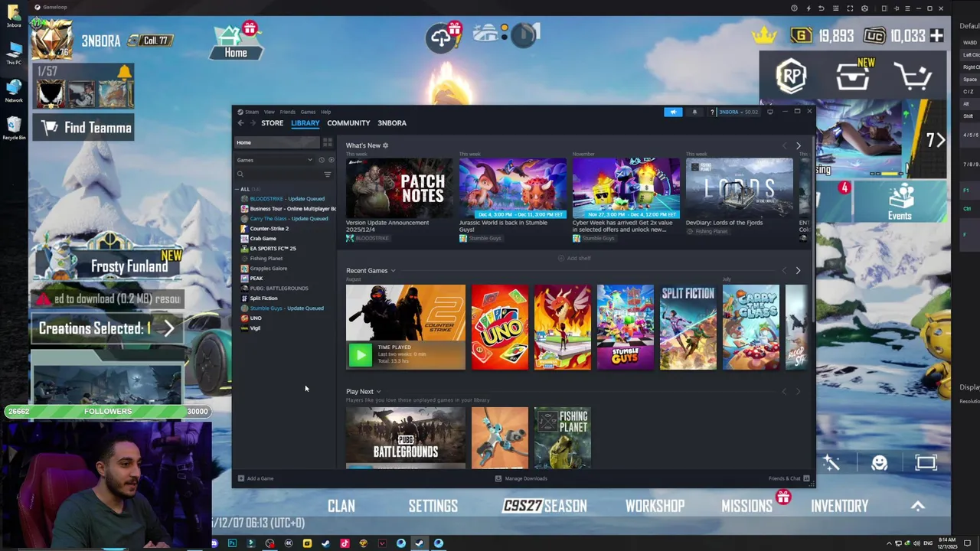Open Steam announcements megaphone button

(673, 112)
